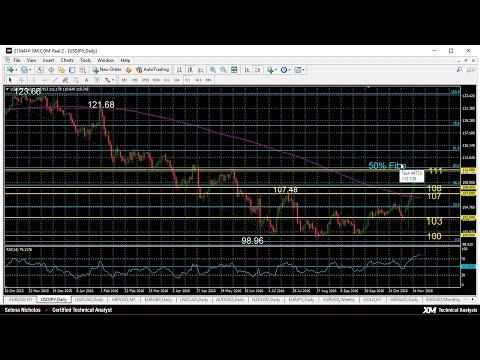Switch to the NZDUSD,Daily chart tab
This screenshot has height=360, width=480.
266,300
